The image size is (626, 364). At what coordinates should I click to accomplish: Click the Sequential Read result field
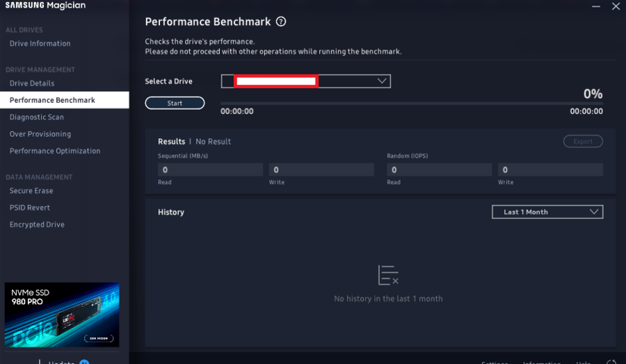pos(210,169)
